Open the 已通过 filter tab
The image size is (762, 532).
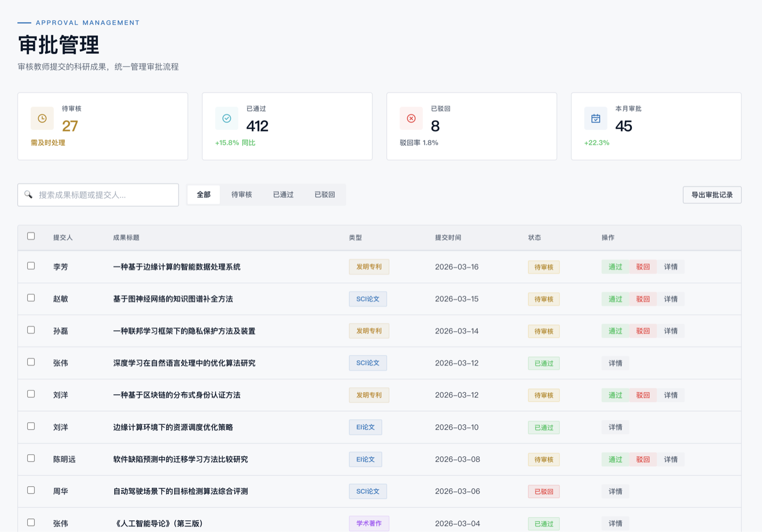tap(283, 195)
